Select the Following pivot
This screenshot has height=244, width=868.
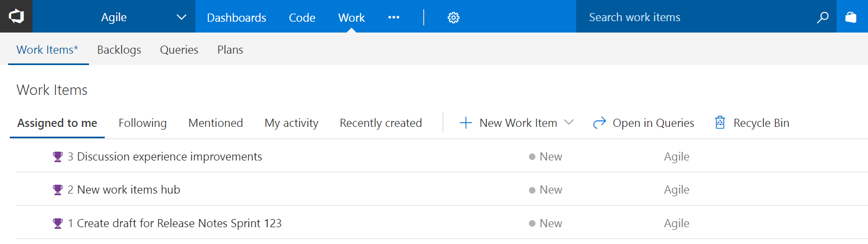click(143, 123)
